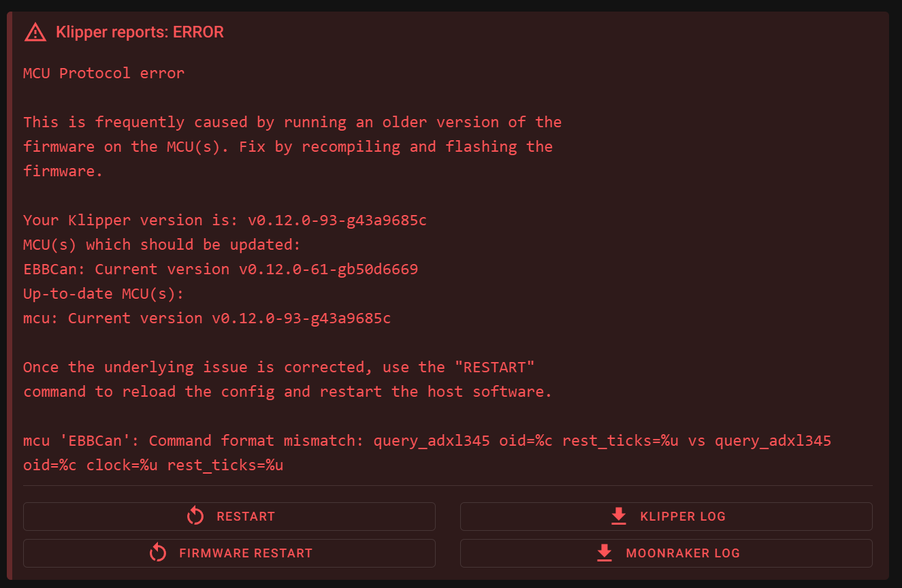The width and height of the screenshot is (902, 588).
Task: Click the download arrow icon for KLIPPER LOG
Action: [619, 517]
